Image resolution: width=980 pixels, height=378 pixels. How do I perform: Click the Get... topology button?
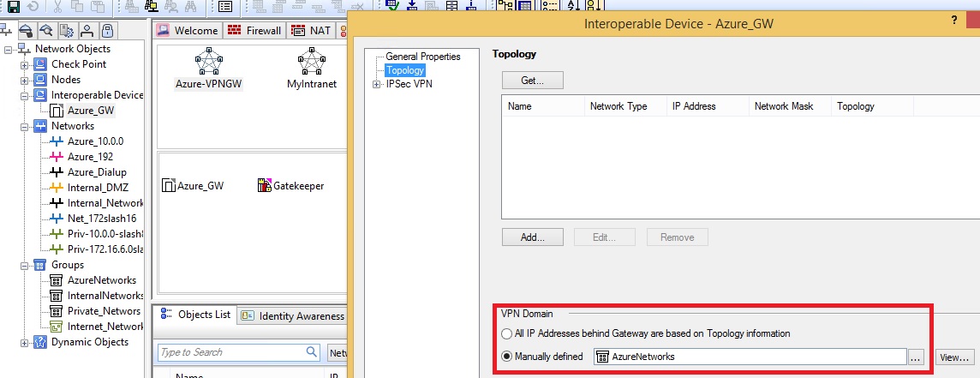tap(533, 80)
